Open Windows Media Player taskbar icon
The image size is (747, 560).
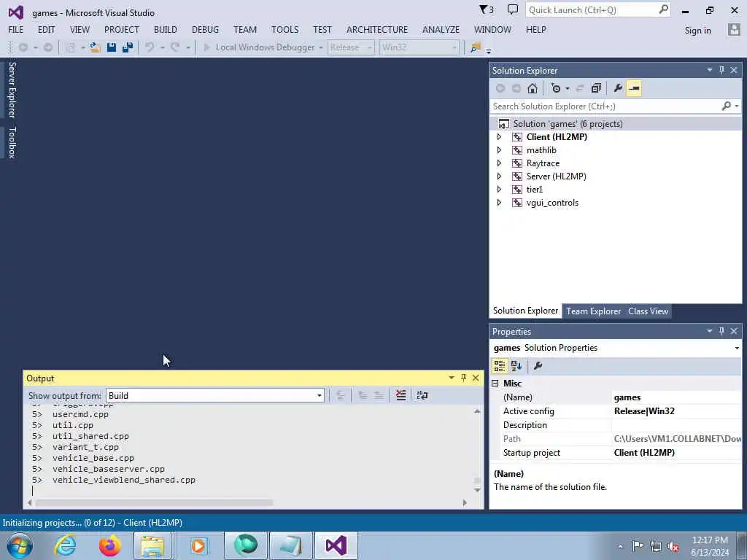(x=198, y=545)
